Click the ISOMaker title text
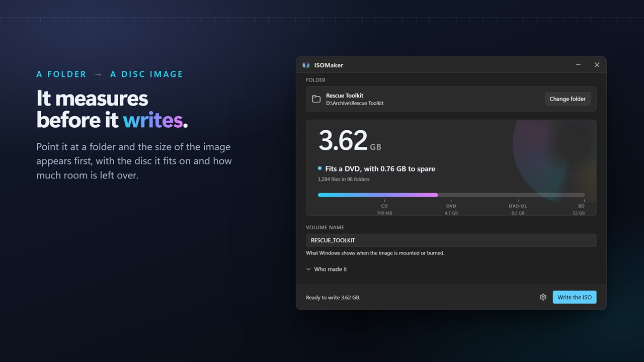 pyautogui.click(x=329, y=65)
